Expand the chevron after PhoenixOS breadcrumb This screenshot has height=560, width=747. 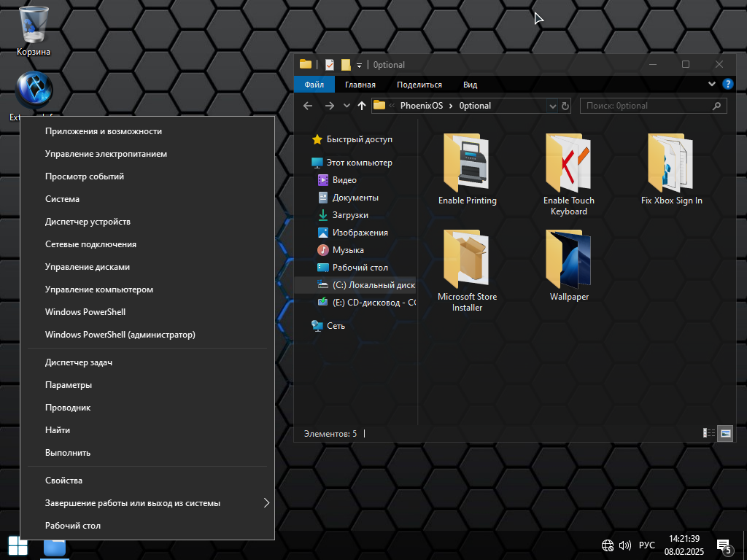click(451, 106)
